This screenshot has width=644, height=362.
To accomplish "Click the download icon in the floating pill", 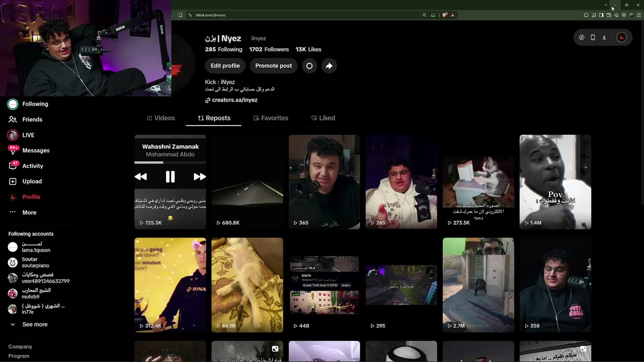I will 604,37.
